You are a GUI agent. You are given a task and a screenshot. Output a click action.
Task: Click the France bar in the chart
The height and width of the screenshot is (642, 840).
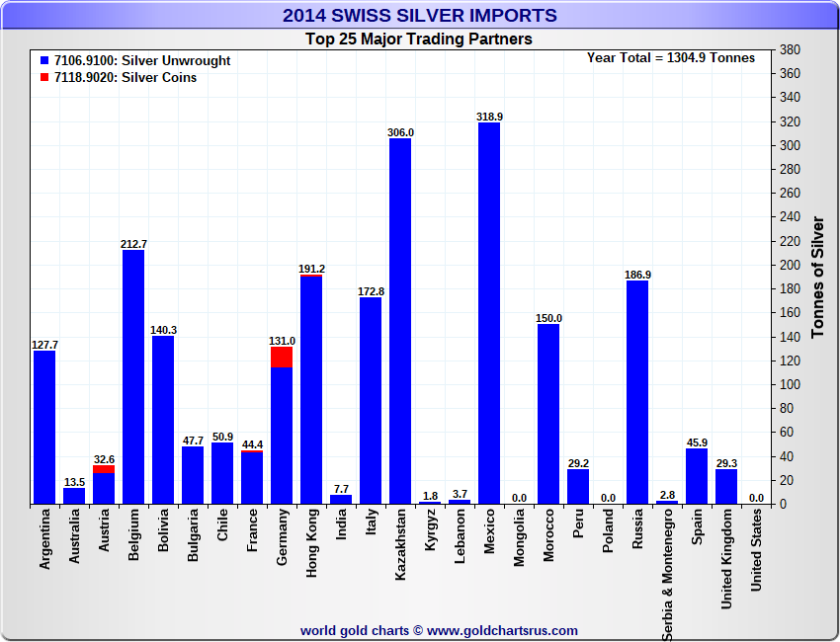(x=252, y=477)
